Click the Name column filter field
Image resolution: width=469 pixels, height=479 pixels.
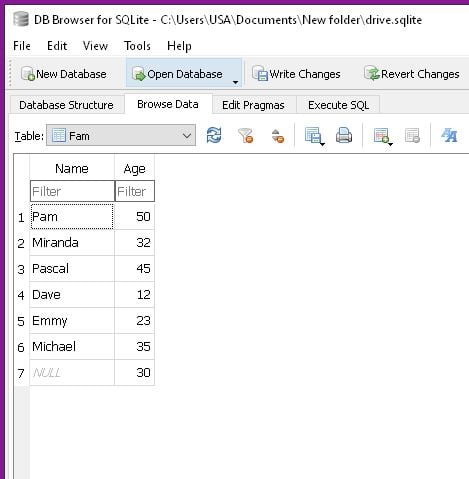72,191
